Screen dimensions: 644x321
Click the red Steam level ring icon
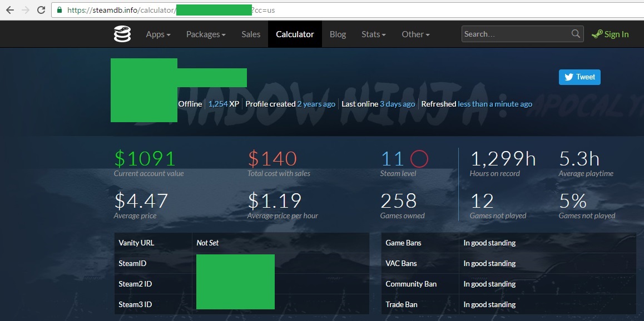point(420,158)
